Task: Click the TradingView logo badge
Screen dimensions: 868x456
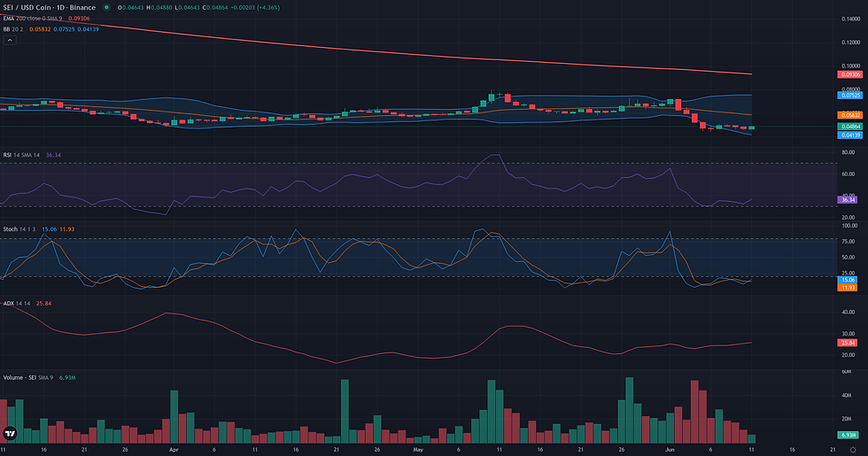Action: 10,433
